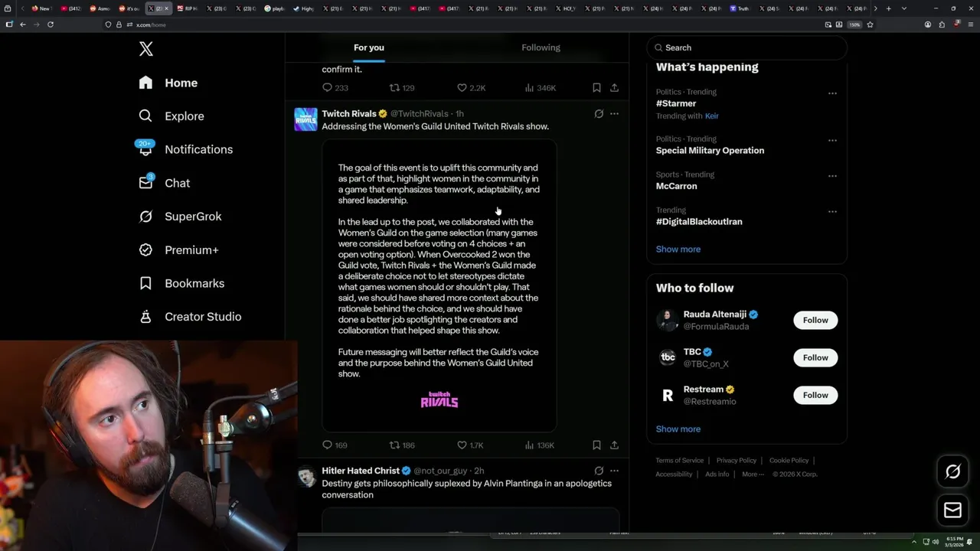Open Home in the sidebar
This screenshot has height=551, width=980.
point(168,83)
